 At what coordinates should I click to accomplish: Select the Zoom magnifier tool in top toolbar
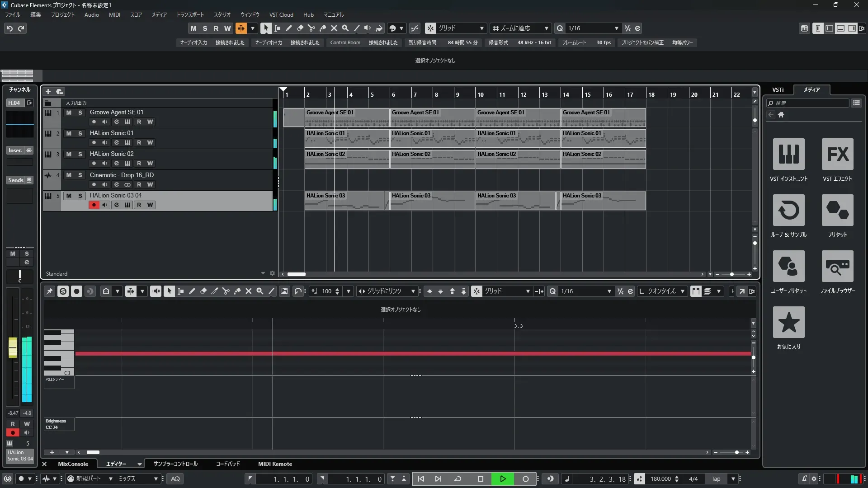tap(345, 28)
